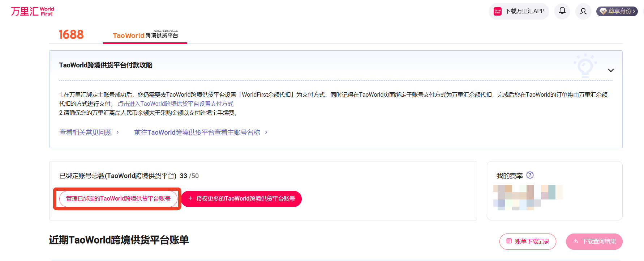
Task: Open 查看相关常见问题 FAQ link
Action: (x=86, y=132)
